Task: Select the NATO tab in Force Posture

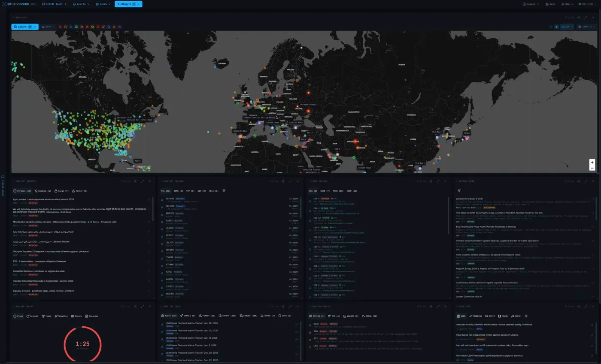Action: point(325,191)
